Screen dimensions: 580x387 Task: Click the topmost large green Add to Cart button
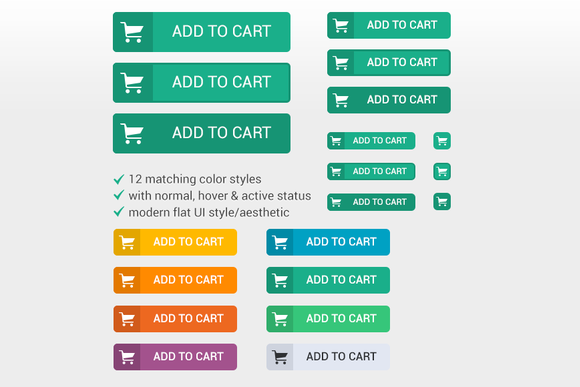pyautogui.click(x=202, y=32)
